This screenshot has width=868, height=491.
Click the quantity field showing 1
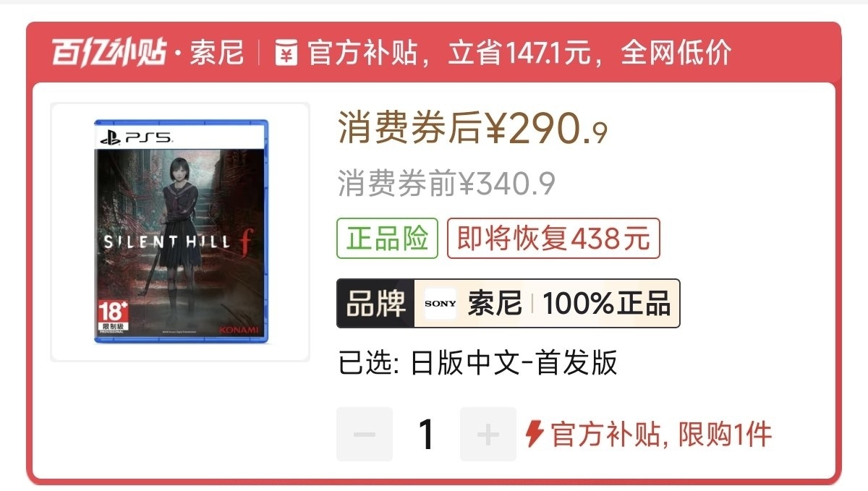pos(427,434)
